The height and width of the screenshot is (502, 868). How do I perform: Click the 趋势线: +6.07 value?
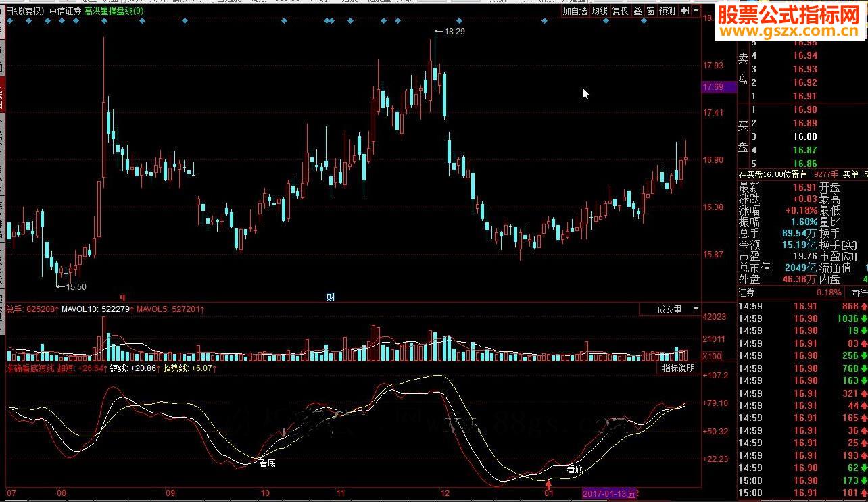tap(188, 368)
